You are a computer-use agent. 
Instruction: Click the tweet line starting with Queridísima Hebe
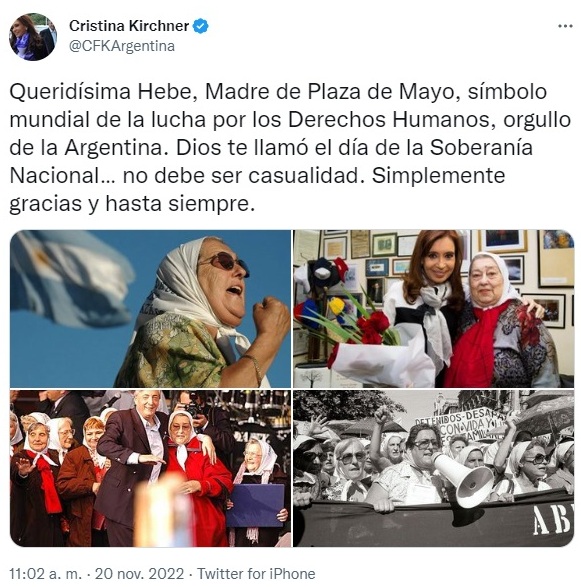point(278,92)
